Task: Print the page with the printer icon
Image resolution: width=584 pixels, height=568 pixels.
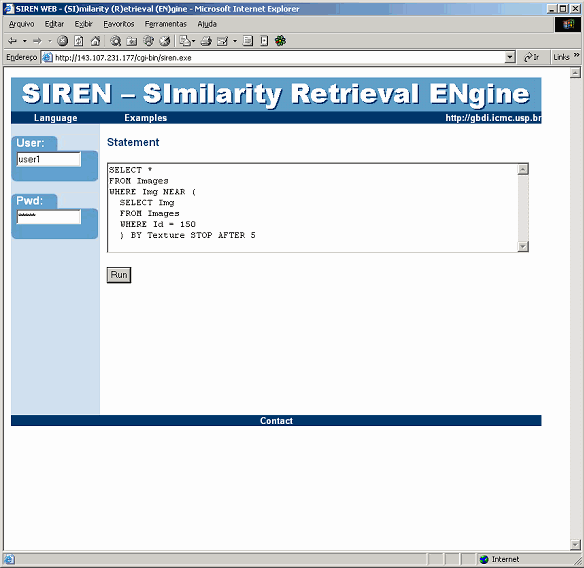Action: [206, 41]
